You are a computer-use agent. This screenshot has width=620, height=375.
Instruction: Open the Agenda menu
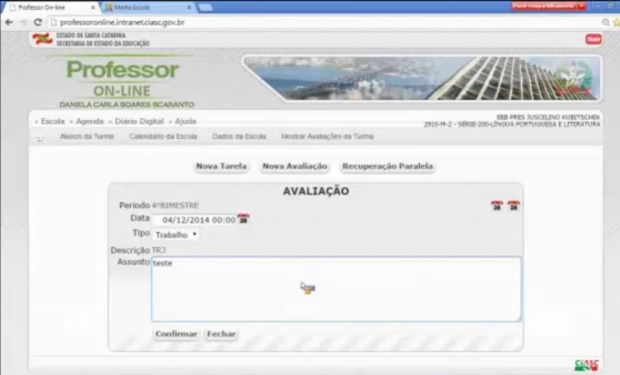pos(90,121)
